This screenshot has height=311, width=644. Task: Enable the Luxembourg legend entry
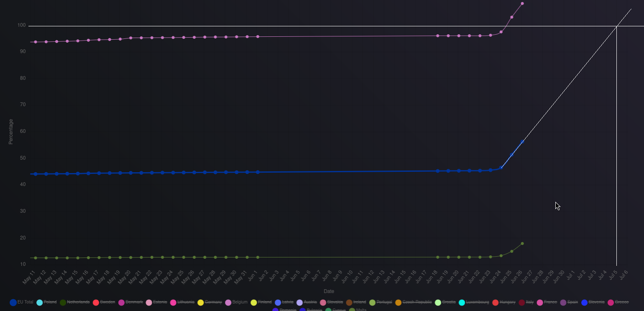click(474, 302)
